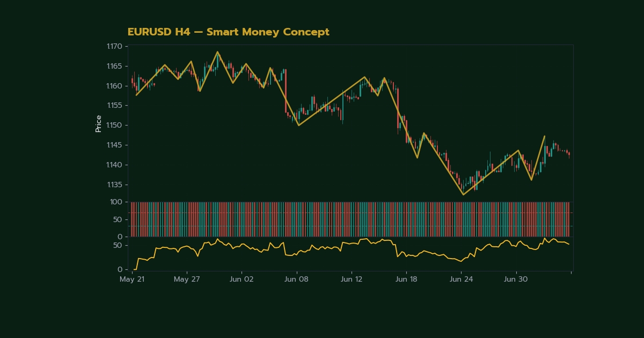This screenshot has height=338, width=644.
Task: Click the 'Jun 24' date label
Action: (461, 280)
